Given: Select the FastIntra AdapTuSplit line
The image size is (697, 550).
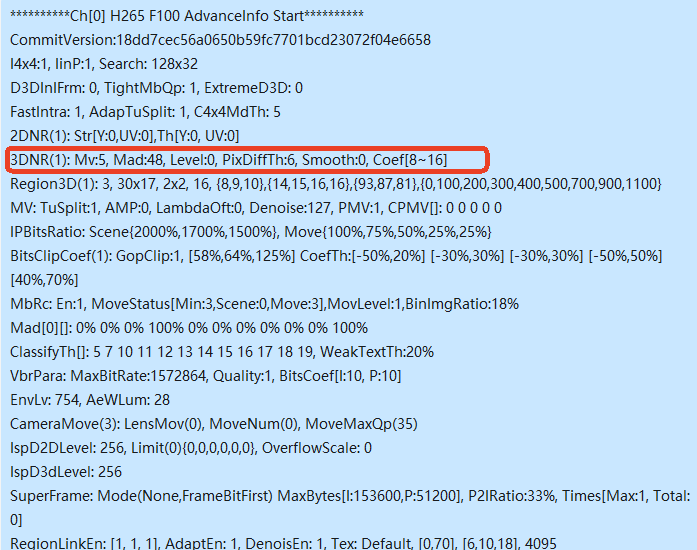Looking at the screenshot, I should 145,112.
